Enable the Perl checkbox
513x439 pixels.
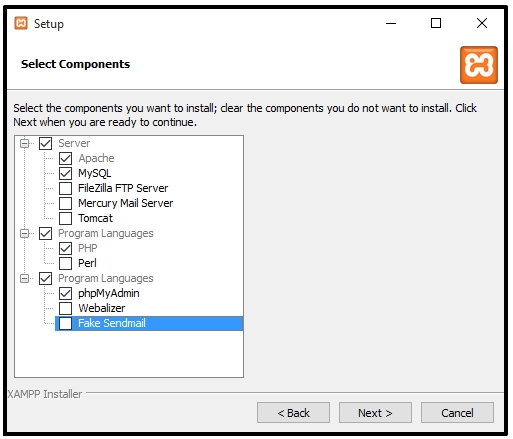65,263
